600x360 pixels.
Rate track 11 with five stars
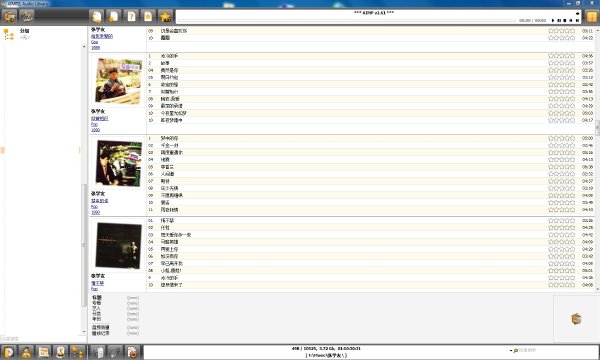click(x=572, y=210)
